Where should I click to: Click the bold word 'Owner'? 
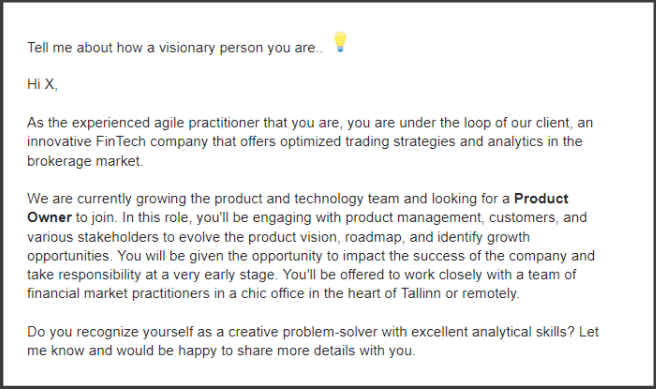coord(49,218)
